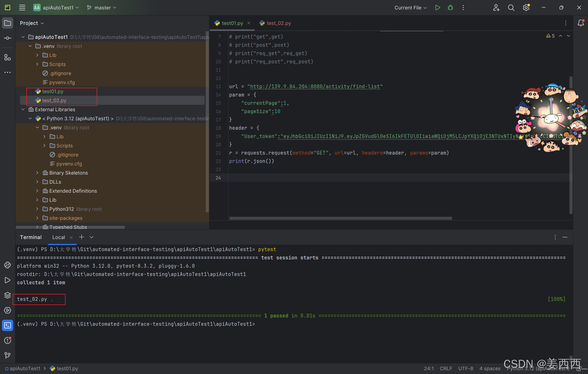Open Project view options dropdown
The image size is (588, 374).
point(32,23)
